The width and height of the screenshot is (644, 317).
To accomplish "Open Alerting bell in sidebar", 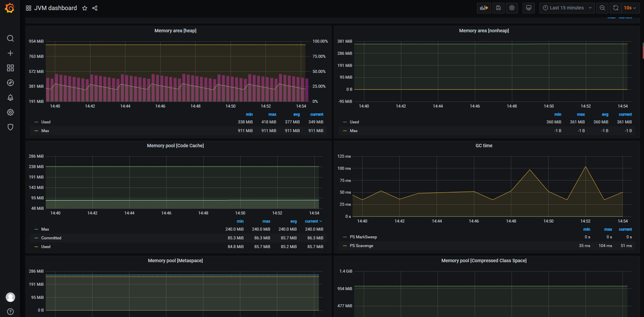I will [10, 97].
